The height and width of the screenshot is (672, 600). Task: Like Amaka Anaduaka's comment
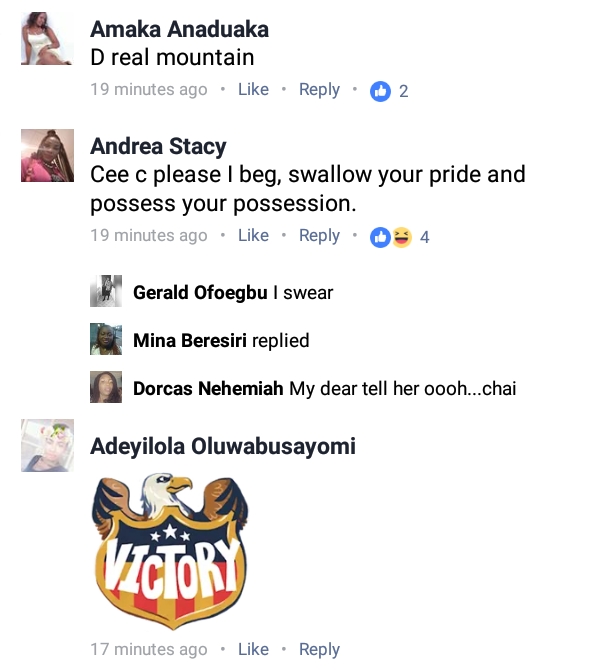click(253, 90)
